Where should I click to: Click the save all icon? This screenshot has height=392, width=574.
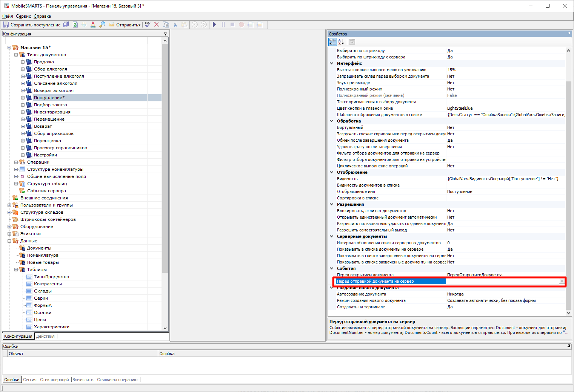click(66, 24)
